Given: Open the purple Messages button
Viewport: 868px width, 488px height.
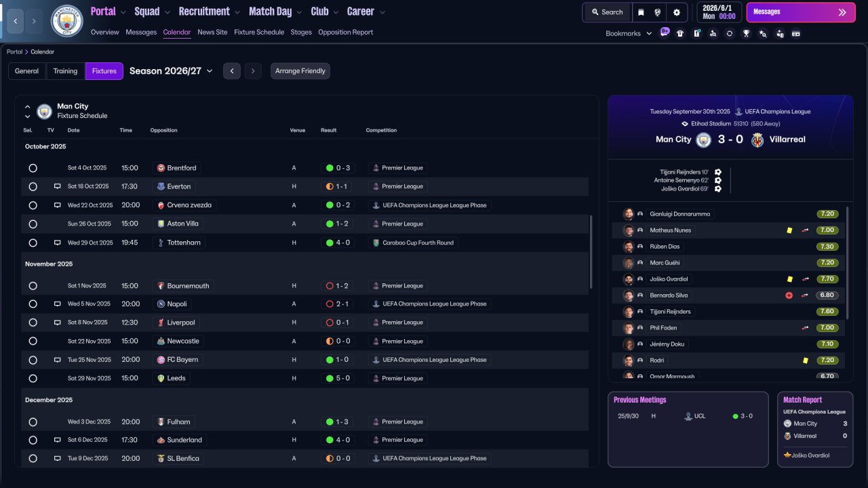Looking at the screenshot, I should tap(801, 12).
